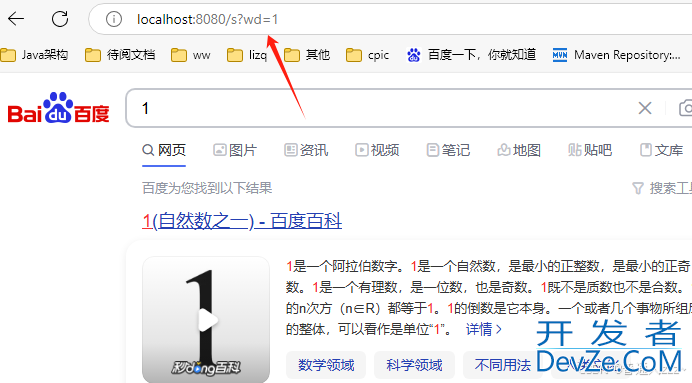
Task: Open search tools filter
Action: point(662,188)
